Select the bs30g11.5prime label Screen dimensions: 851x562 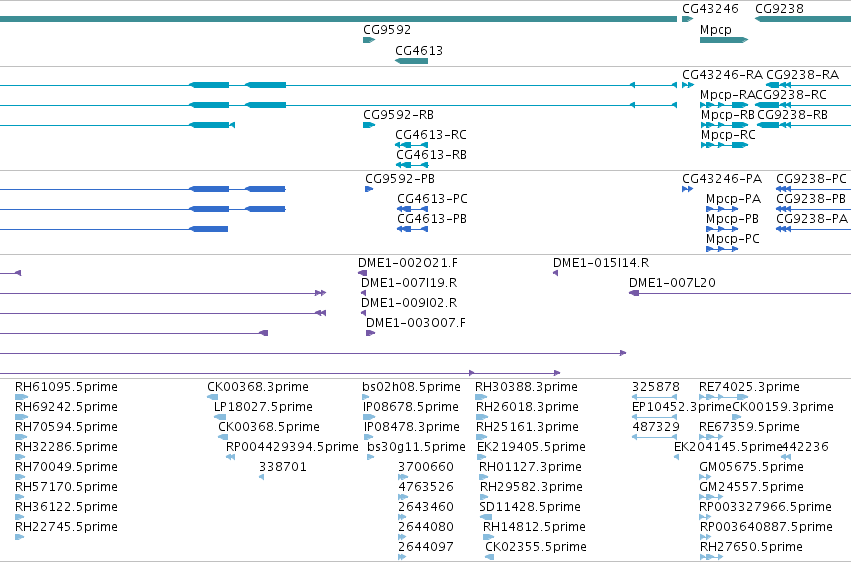[x=416, y=447]
